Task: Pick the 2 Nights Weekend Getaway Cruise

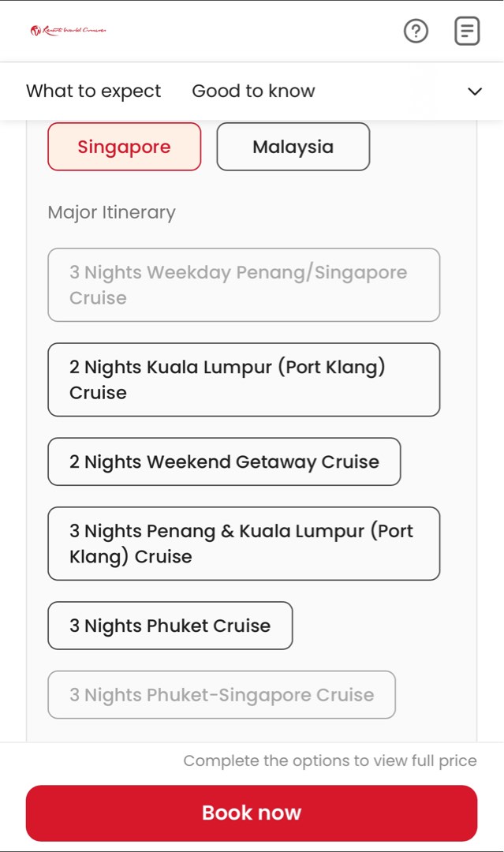Action: (x=224, y=461)
